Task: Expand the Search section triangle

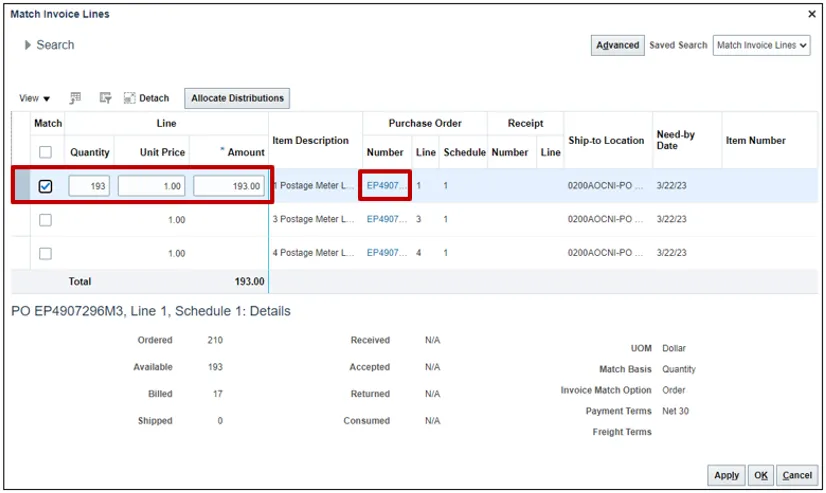Action: (28, 45)
